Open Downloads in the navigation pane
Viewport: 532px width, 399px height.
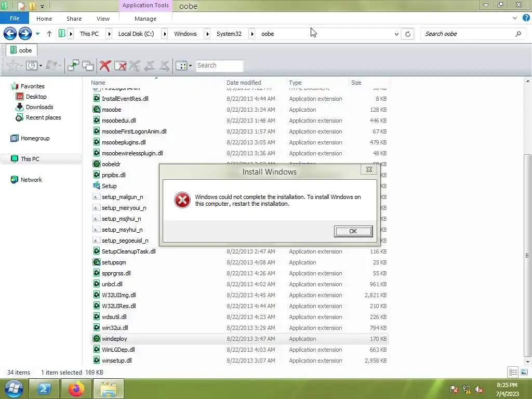coord(39,107)
